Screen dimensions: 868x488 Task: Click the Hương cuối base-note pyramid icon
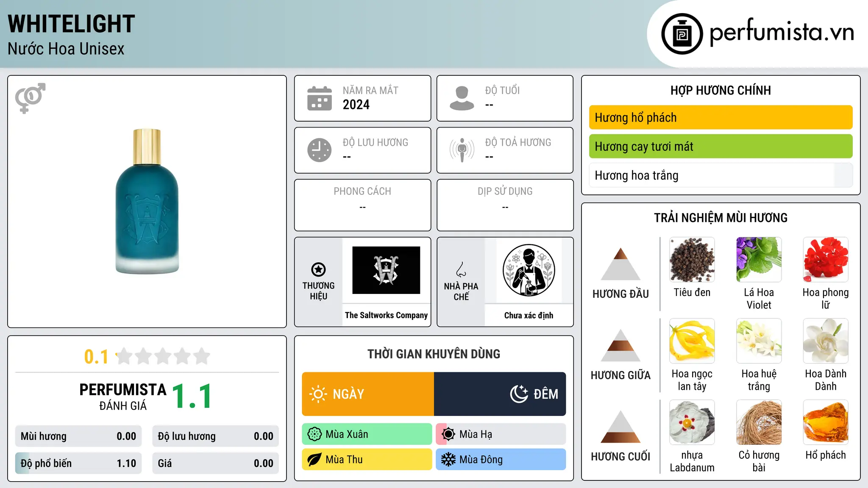620,427
